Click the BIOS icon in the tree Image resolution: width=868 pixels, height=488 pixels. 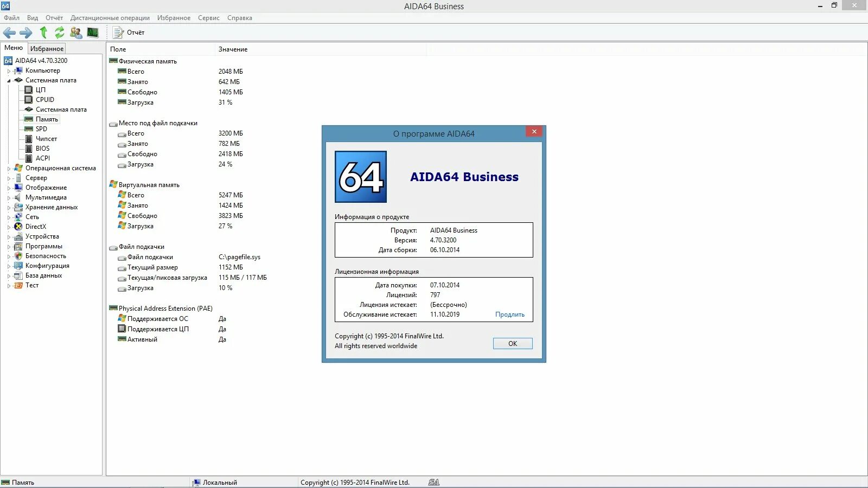tap(29, 149)
